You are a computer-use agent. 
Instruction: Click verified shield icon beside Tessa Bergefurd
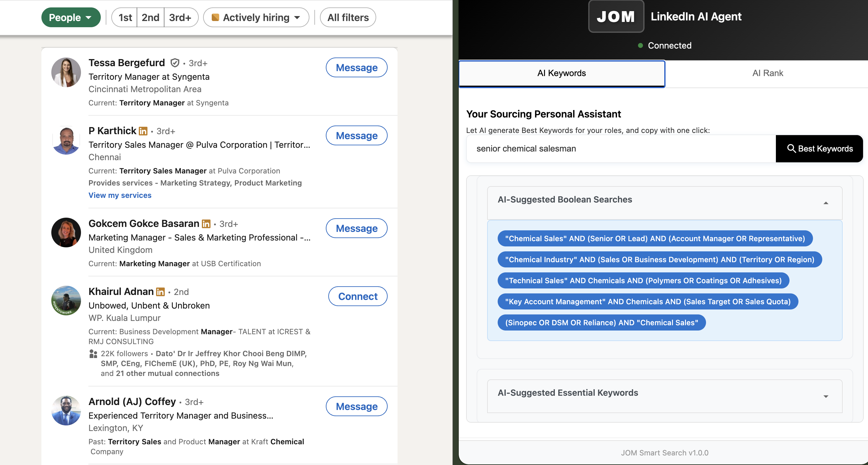[x=175, y=63]
